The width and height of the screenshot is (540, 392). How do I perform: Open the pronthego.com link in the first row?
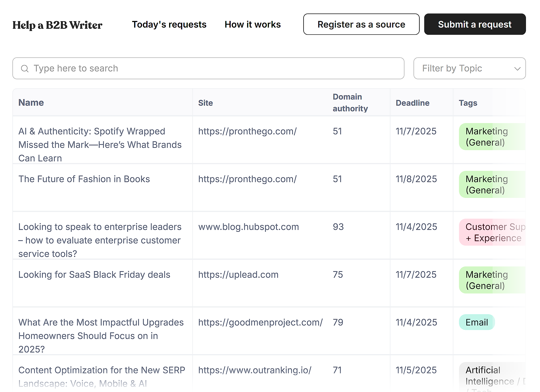247,131
